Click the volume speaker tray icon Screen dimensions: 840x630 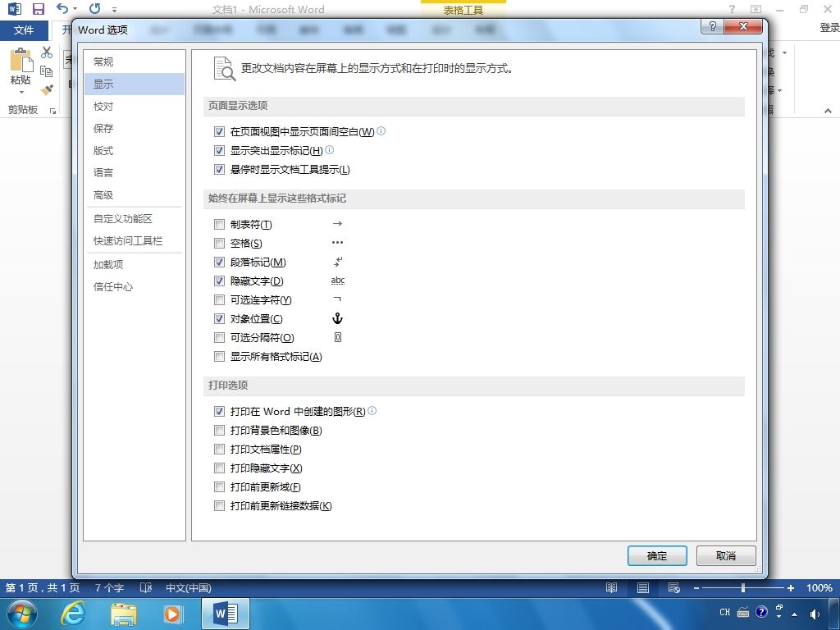click(815, 614)
